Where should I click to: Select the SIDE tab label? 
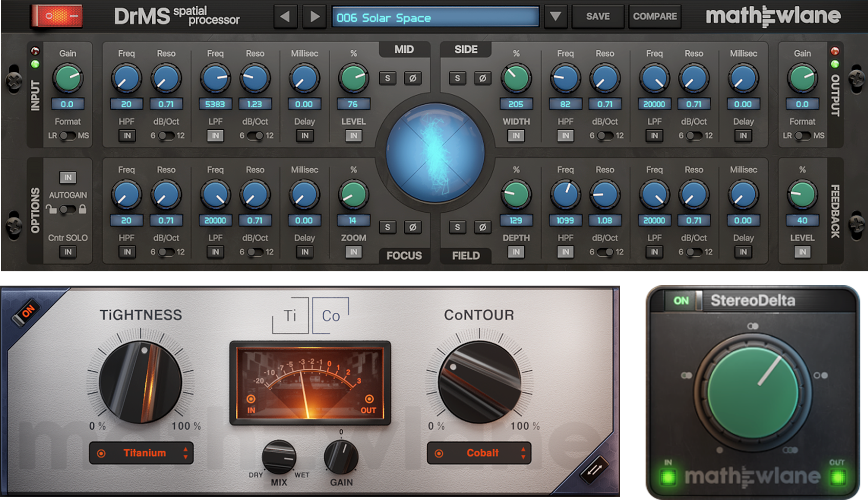(466, 49)
